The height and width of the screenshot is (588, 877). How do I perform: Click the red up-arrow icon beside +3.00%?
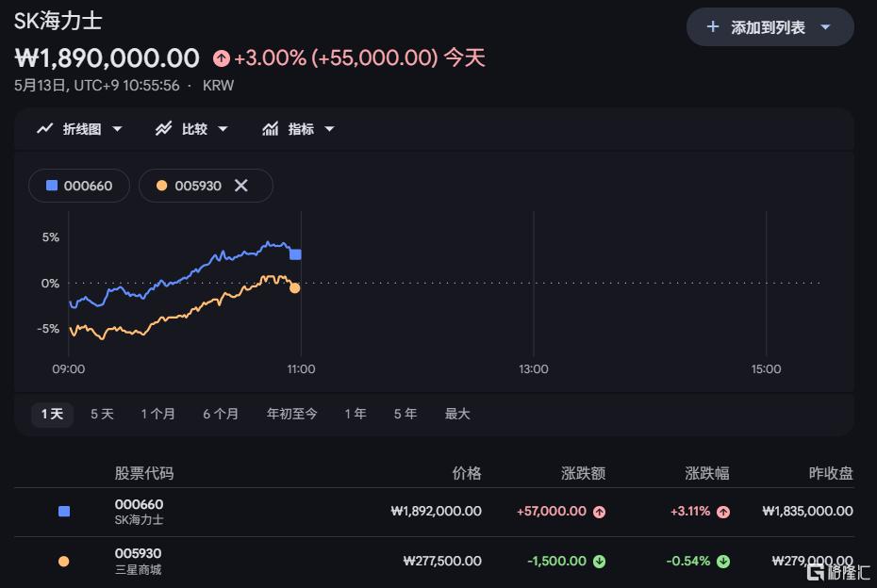[222, 58]
